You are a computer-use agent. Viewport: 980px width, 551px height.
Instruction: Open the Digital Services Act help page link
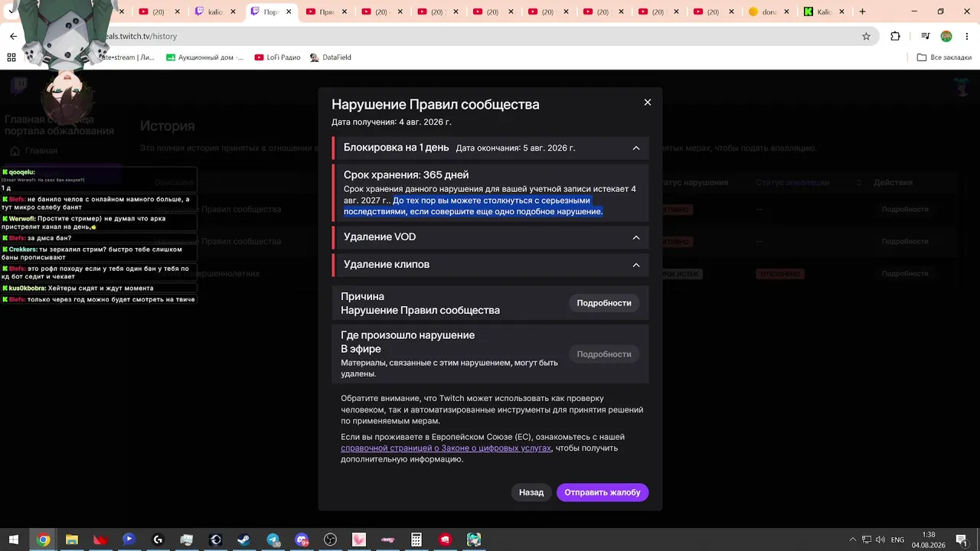coord(446,448)
